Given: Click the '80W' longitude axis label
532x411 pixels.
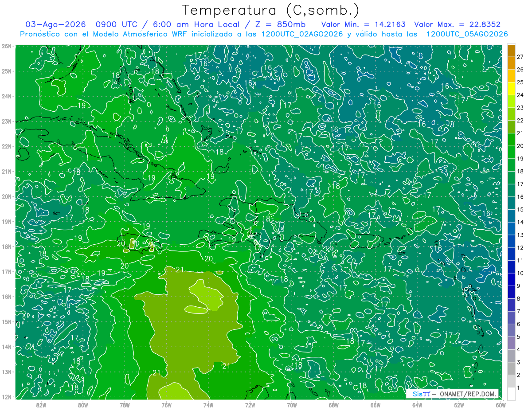Looking at the screenshot, I should click(83, 404).
